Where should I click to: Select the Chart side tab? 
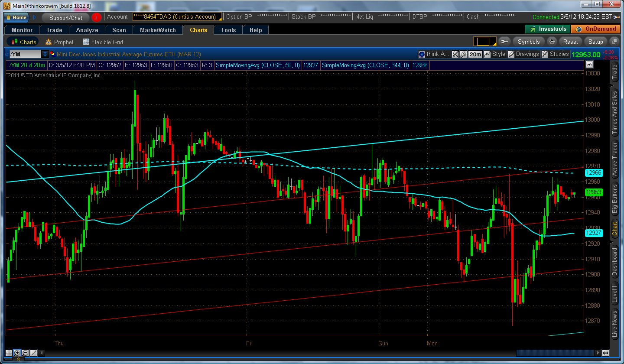coord(614,229)
